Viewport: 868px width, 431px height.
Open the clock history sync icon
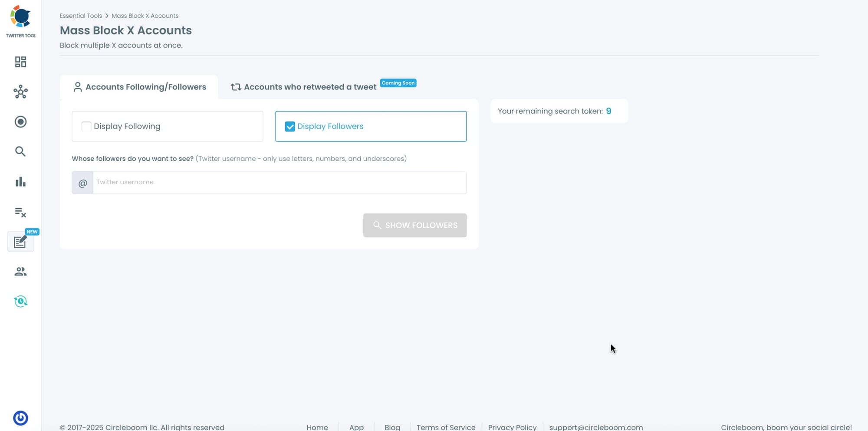20,301
